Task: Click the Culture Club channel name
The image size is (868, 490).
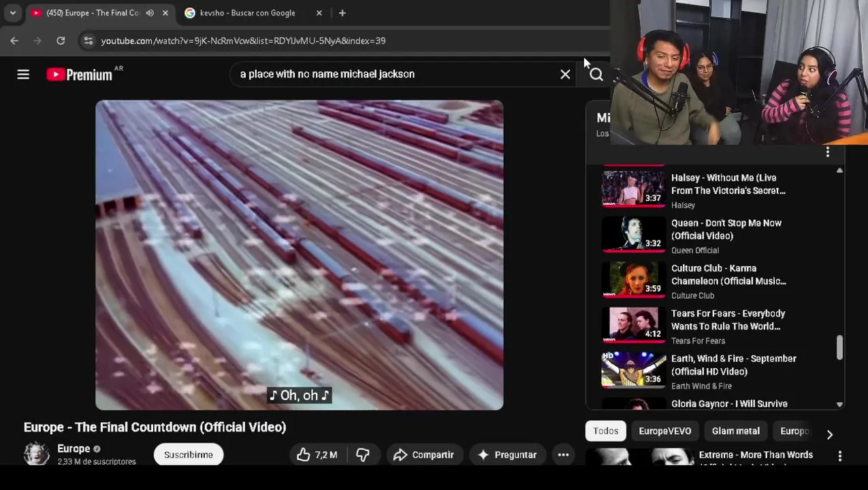Action: click(x=692, y=295)
